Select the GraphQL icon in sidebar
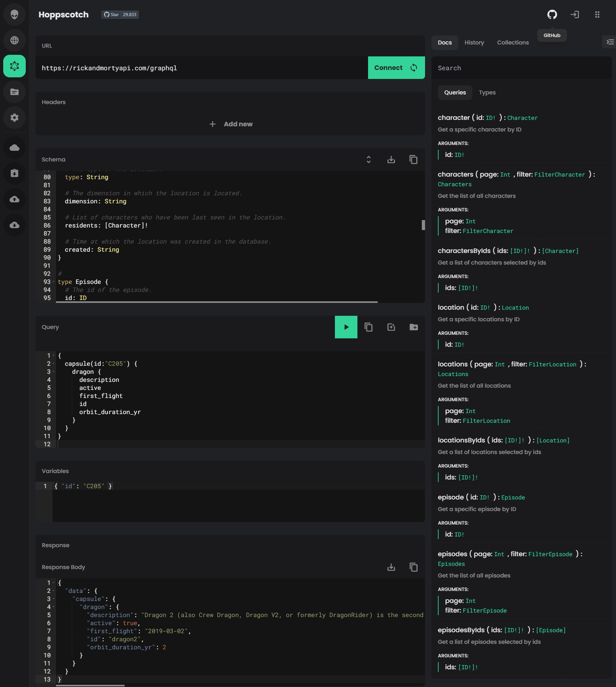616x687 pixels. (x=14, y=66)
